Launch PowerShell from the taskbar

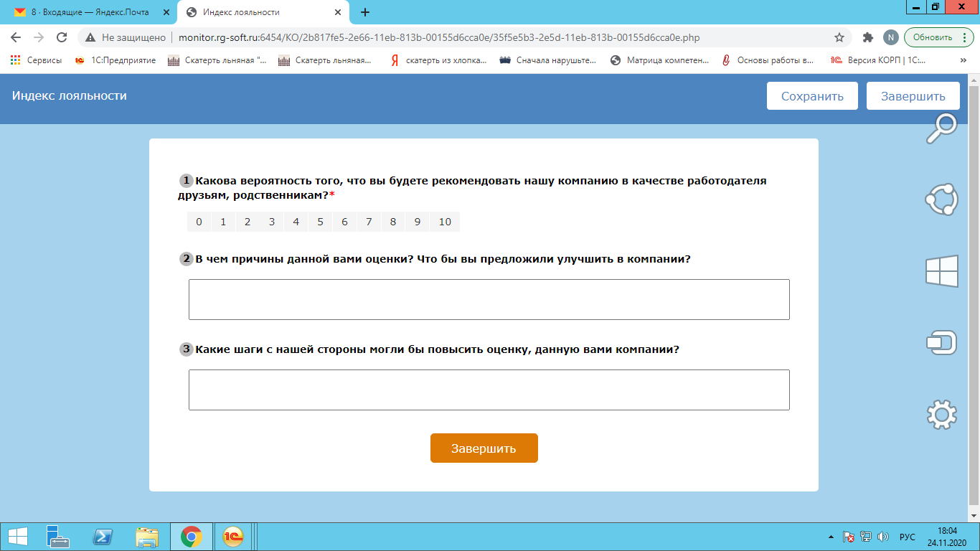(x=103, y=537)
